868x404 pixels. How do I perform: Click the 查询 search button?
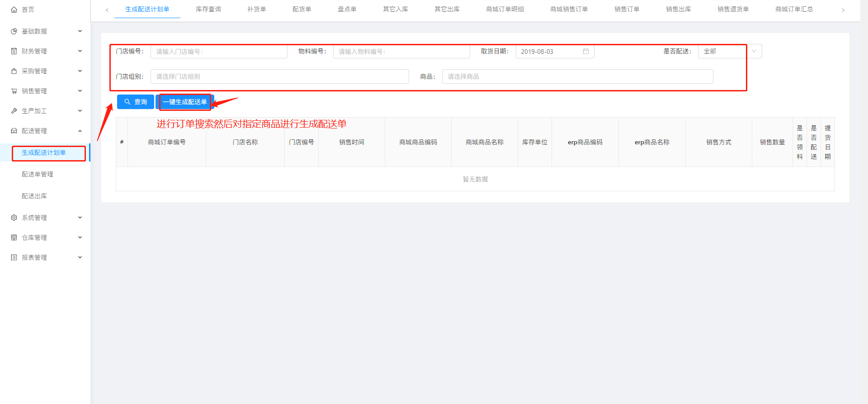point(136,102)
